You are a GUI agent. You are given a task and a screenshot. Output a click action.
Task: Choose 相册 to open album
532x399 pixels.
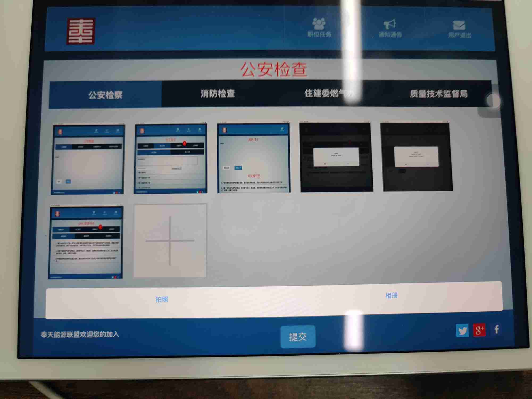click(x=392, y=296)
